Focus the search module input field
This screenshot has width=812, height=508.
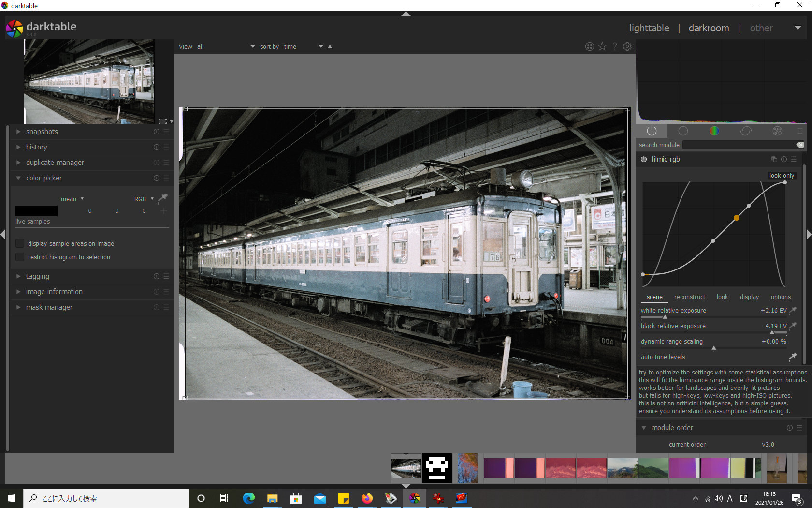tap(739, 145)
